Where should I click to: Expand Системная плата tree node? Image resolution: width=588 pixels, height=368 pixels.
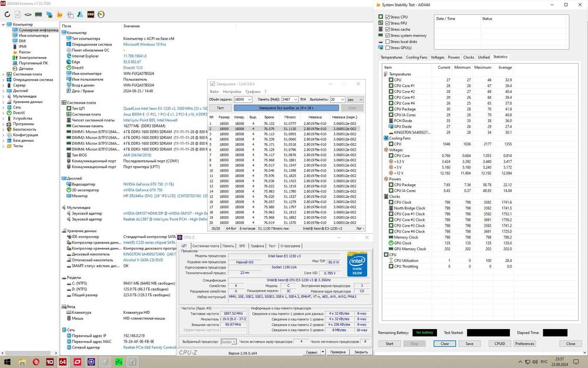click(x=4, y=74)
